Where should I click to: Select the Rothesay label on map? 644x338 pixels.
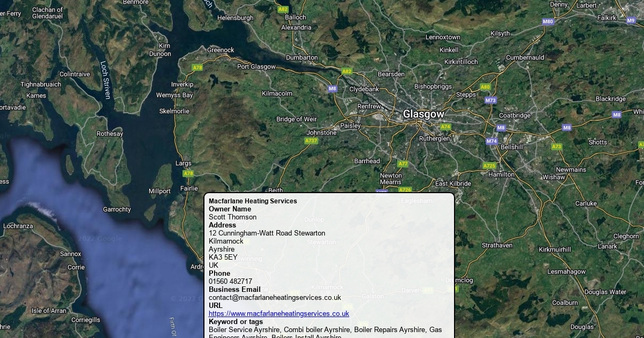[x=109, y=134]
